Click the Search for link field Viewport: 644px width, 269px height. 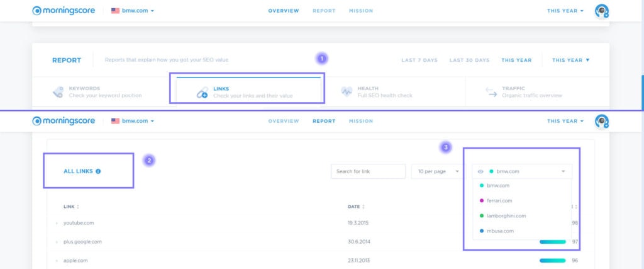(x=368, y=171)
